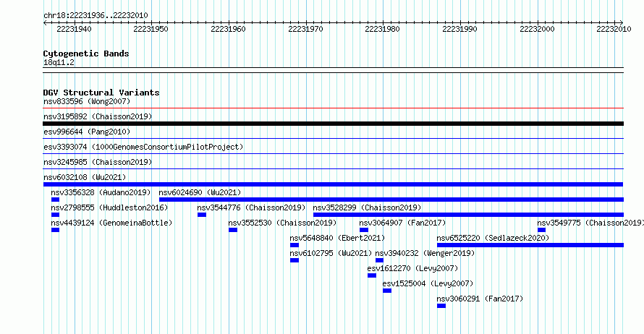Open the nsv3544776 (Chaisson2019) label
The image size is (644, 334).
tap(251, 207)
